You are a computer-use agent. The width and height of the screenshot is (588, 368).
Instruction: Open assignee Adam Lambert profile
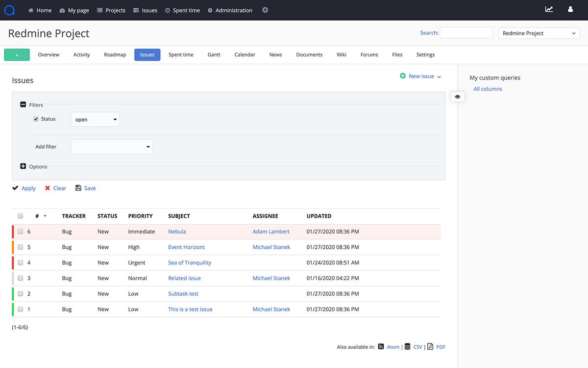pos(271,232)
